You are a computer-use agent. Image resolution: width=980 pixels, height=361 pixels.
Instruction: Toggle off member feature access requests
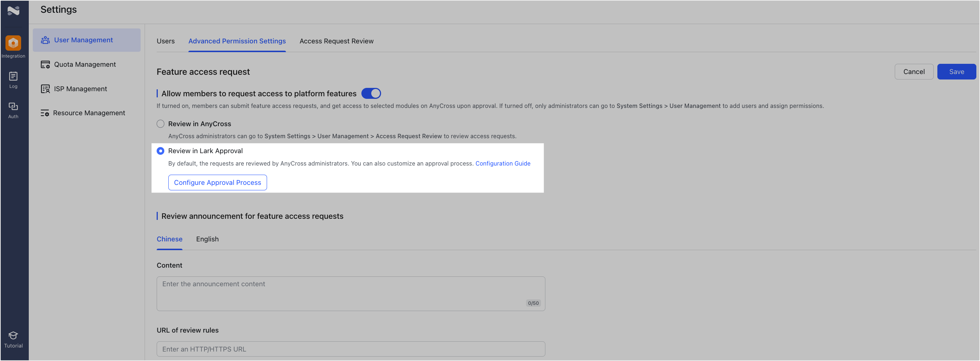(371, 93)
